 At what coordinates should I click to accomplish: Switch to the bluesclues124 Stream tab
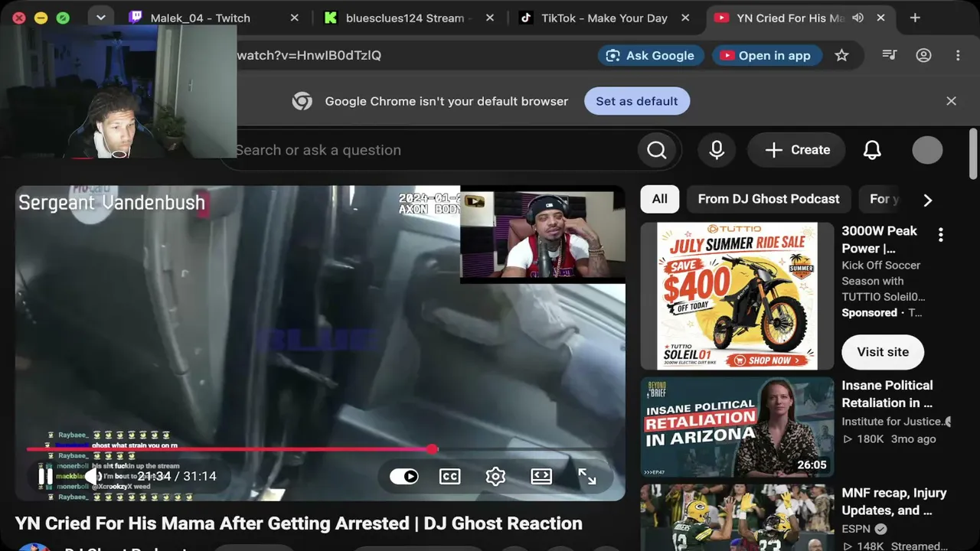click(x=406, y=18)
